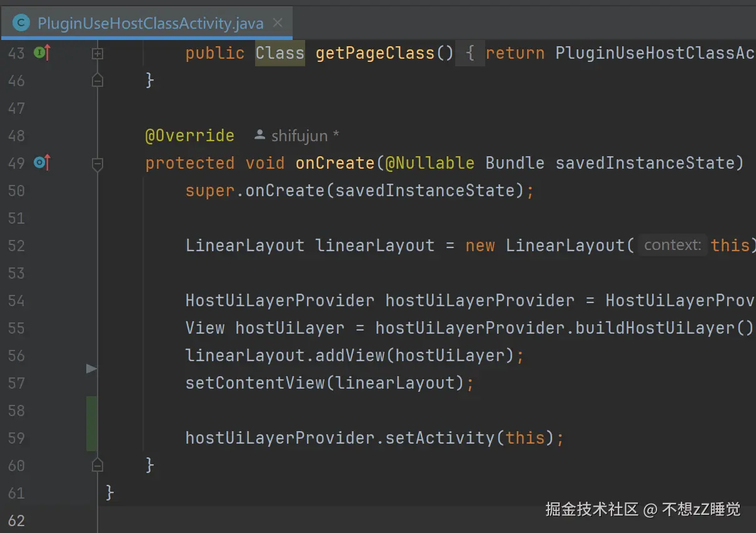Click the Java class icon on the file tab
The image size is (756, 533).
(21, 24)
